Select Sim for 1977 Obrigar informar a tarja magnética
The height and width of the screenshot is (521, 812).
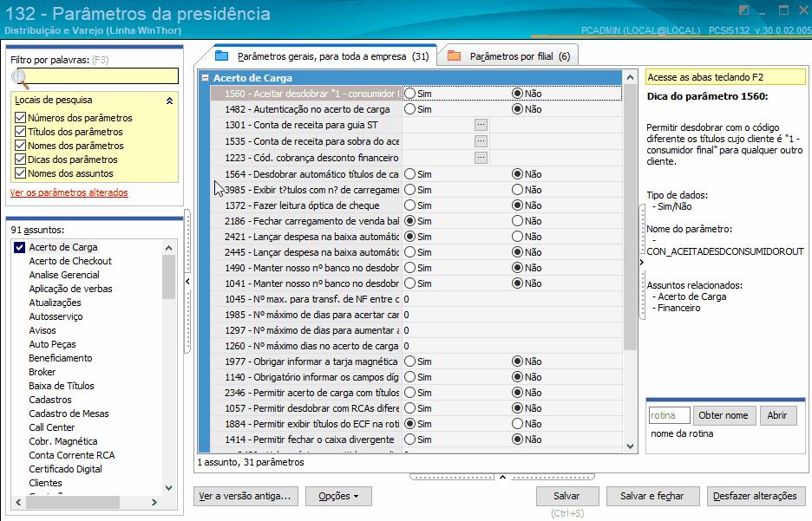pyautogui.click(x=409, y=361)
